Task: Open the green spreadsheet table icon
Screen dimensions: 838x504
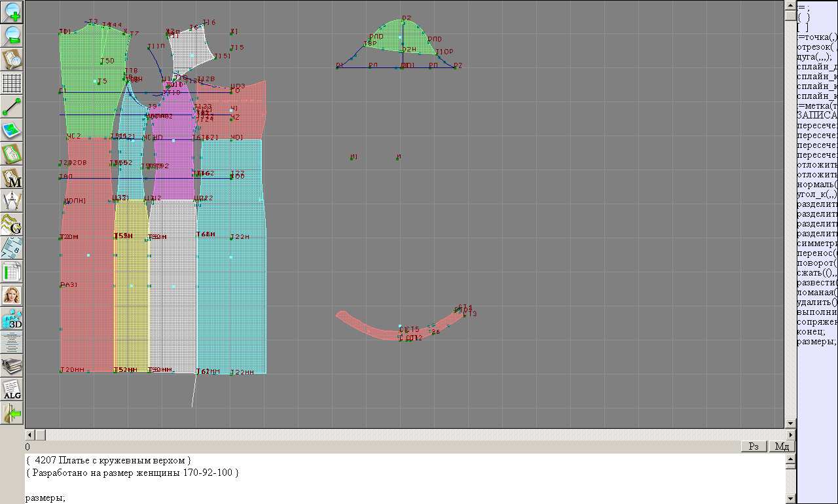Action: pyautogui.click(x=12, y=271)
